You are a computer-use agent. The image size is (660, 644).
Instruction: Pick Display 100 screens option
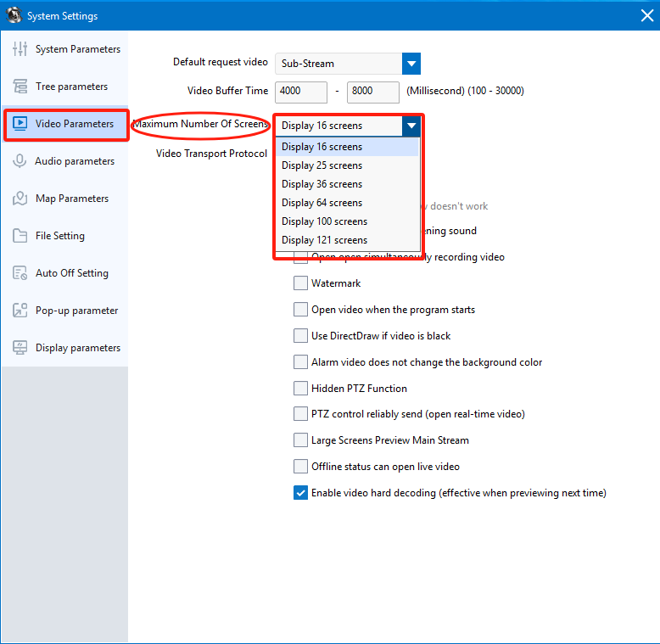348,221
